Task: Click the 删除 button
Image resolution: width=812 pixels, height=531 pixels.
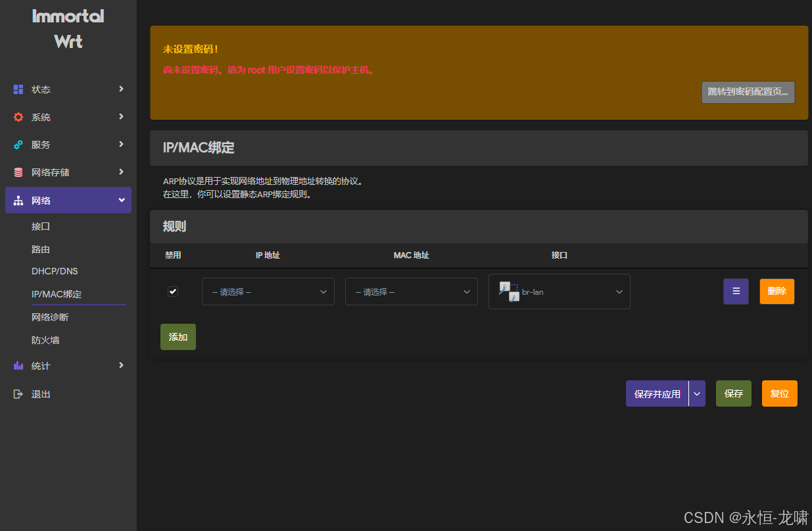Action: (x=777, y=291)
